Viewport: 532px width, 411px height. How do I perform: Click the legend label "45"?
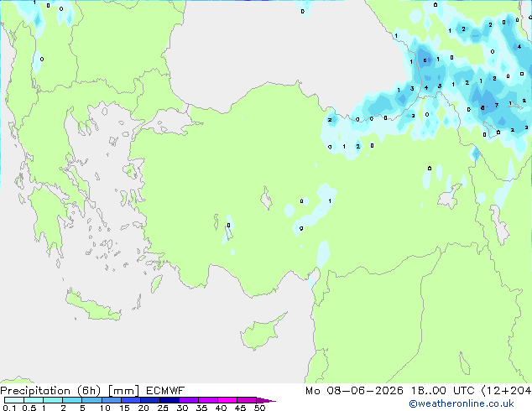point(240,408)
